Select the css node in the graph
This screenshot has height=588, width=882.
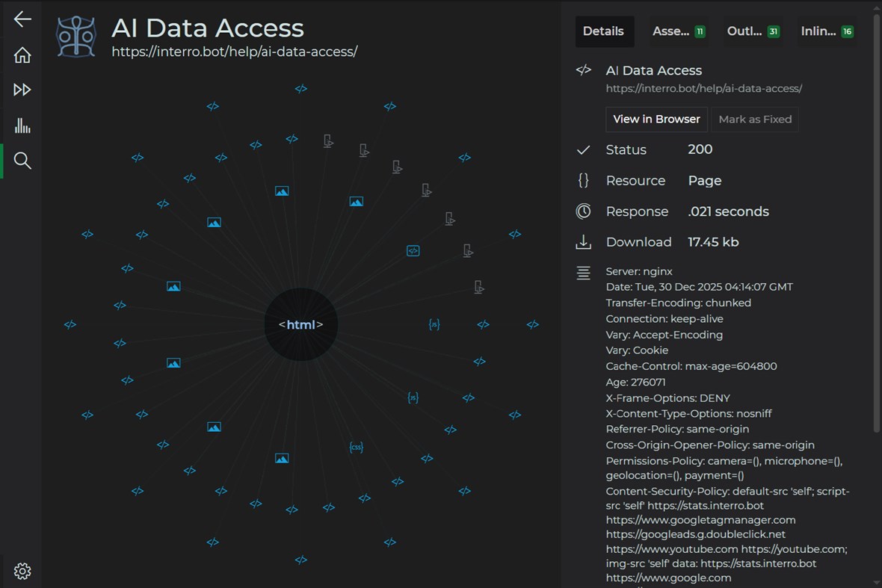click(x=357, y=448)
